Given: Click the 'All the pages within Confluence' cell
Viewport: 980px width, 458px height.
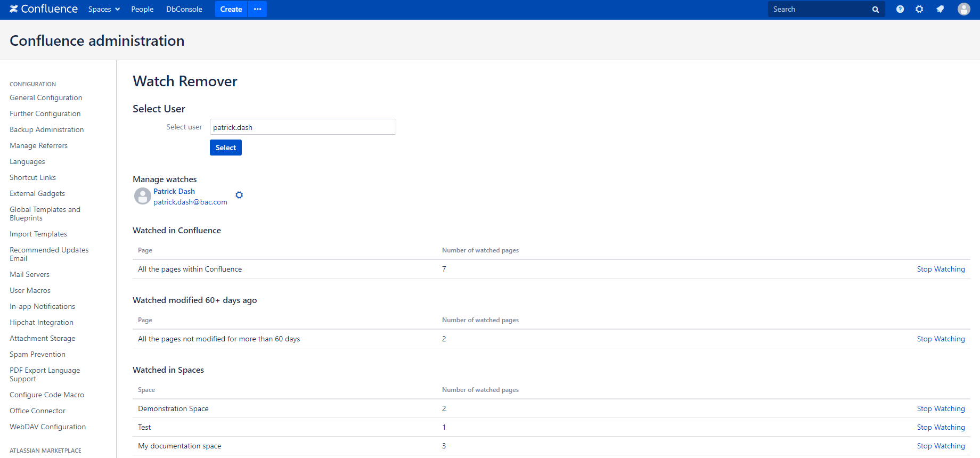Looking at the screenshot, I should point(190,269).
